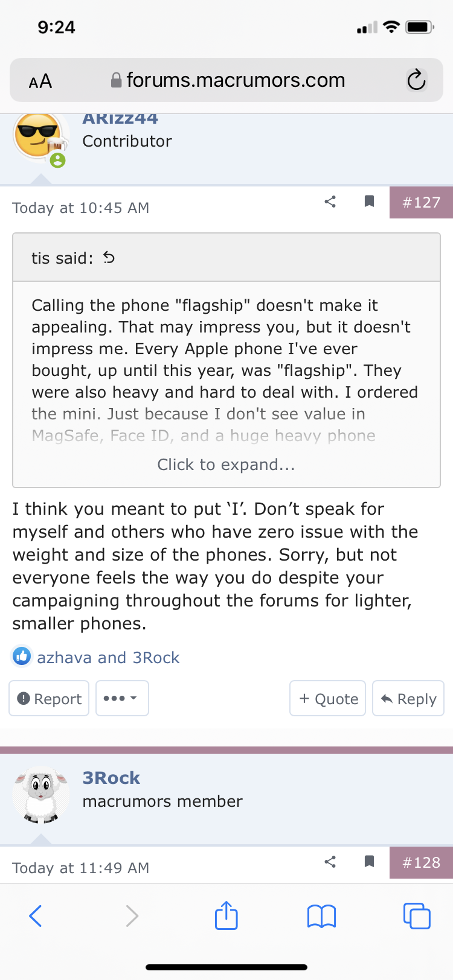
Task: Tap 3Rock's sheep avatar
Action: click(x=41, y=795)
